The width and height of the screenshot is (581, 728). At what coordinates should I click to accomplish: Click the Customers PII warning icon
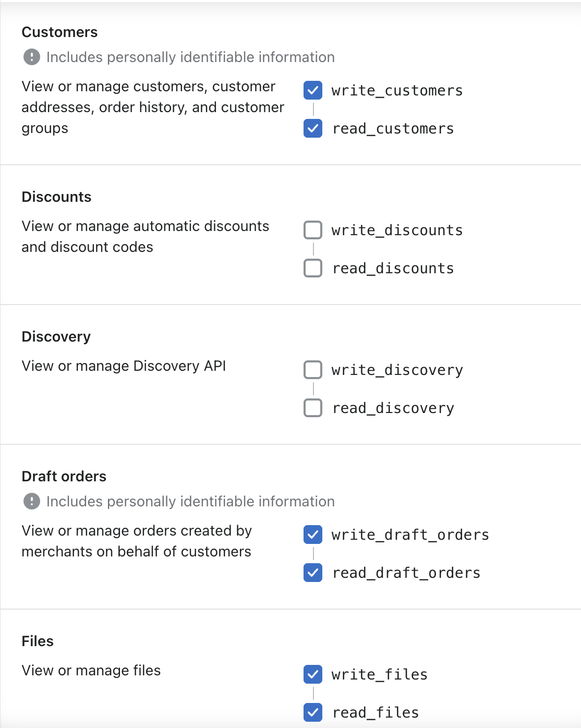[x=32, y=57]
